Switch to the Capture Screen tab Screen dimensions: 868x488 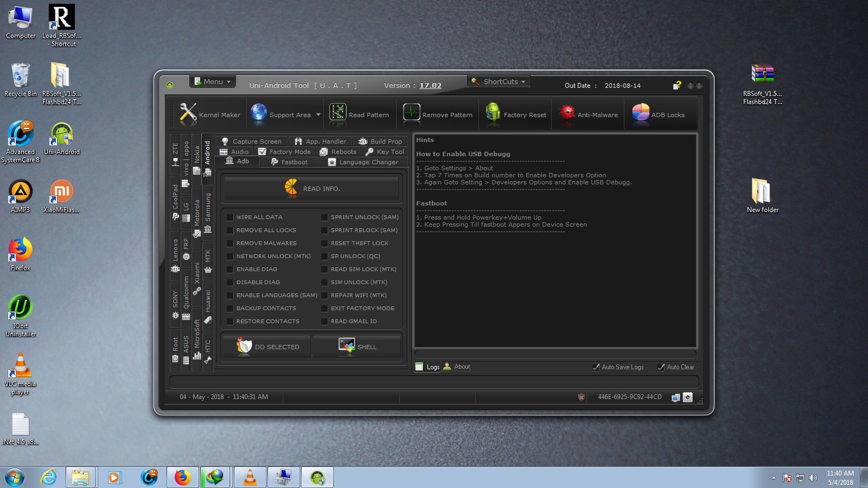tap(251, 142)
